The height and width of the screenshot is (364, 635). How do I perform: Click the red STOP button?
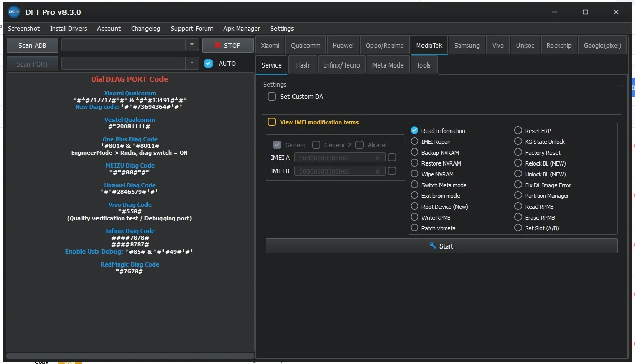click(227, 45)
